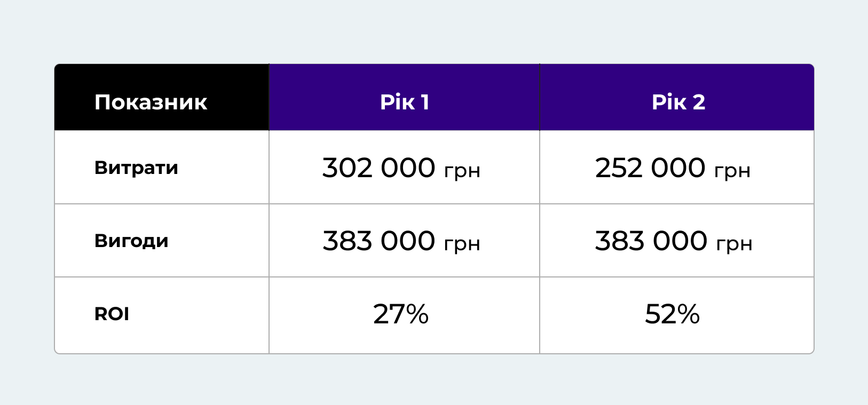868x405 pixels.
Task: Click the digit 2 in Рік 2 header
Action: pos(699,102)
